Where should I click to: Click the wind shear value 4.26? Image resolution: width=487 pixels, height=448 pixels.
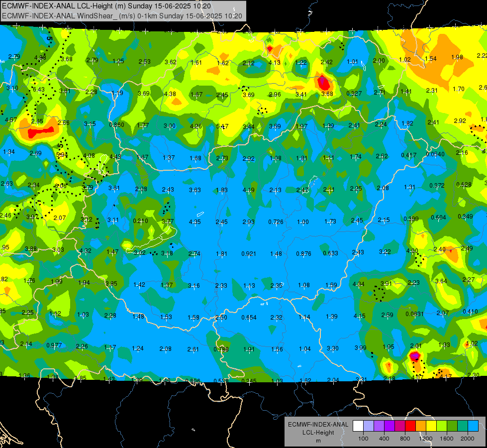[195, 126]
